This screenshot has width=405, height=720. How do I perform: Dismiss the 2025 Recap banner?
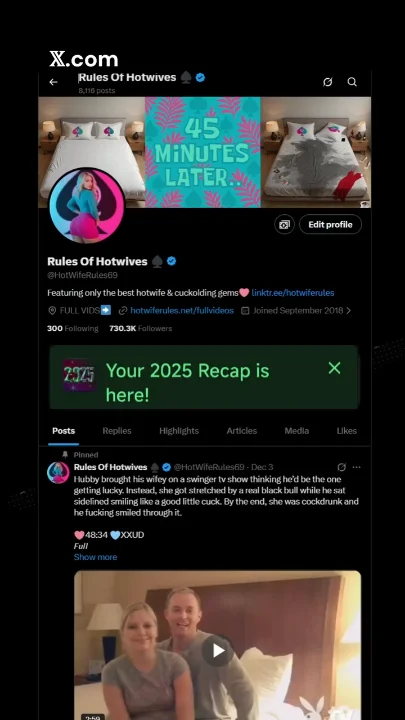[x=334, y=367]
